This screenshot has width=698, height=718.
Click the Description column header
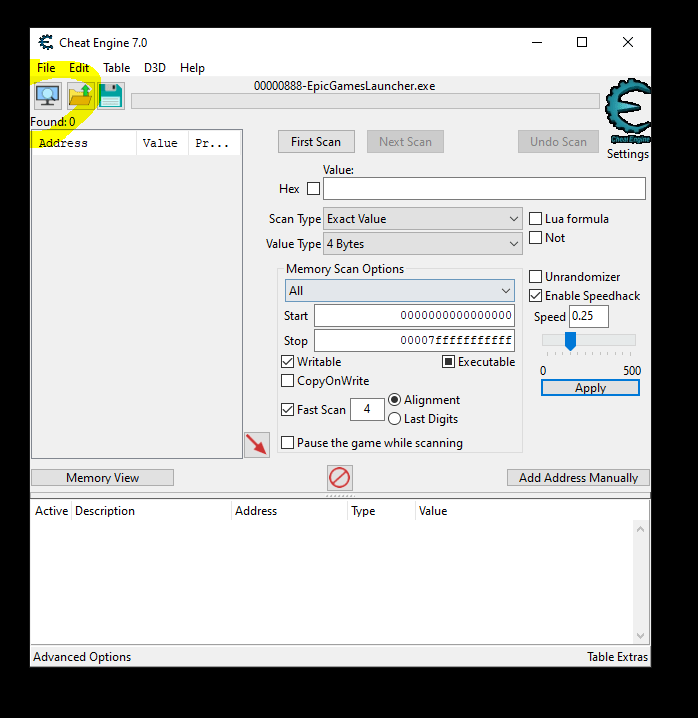(151, 511)
